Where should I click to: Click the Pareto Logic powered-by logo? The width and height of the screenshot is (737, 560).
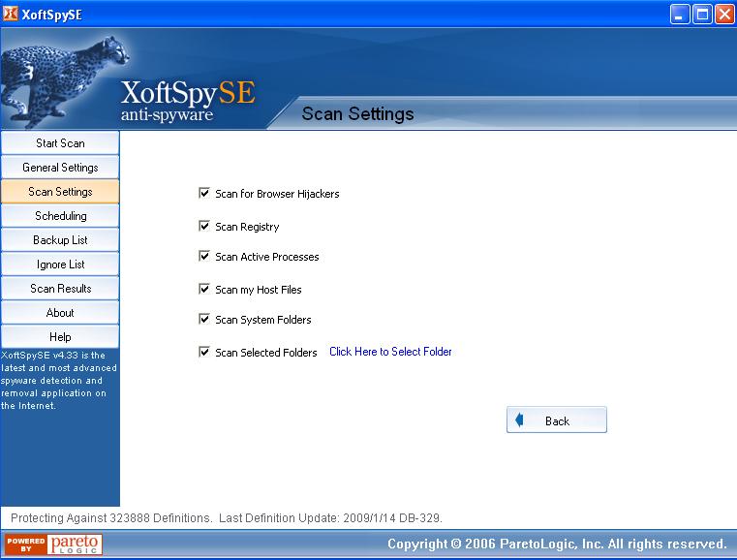tap(53, 544)
